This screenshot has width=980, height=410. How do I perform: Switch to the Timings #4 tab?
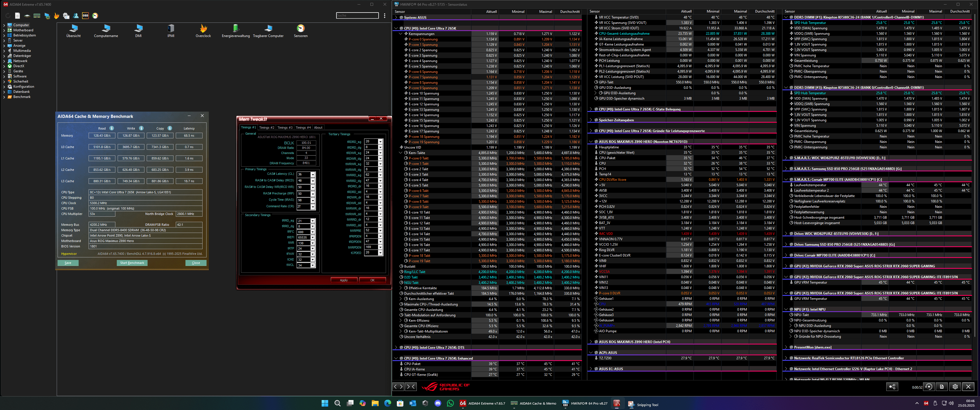point(303,128)
